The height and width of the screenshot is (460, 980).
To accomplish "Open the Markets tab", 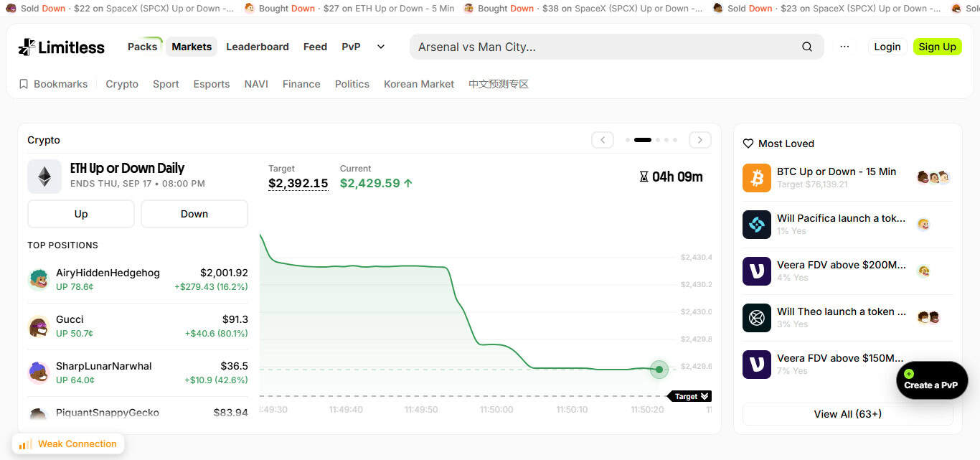I will 192,47.
